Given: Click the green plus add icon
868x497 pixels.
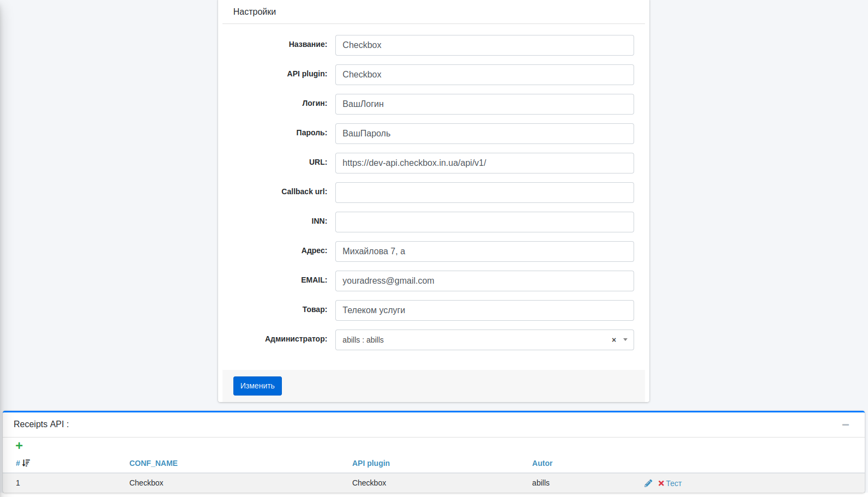Looking at the screenshot, I should coord(19,446).
